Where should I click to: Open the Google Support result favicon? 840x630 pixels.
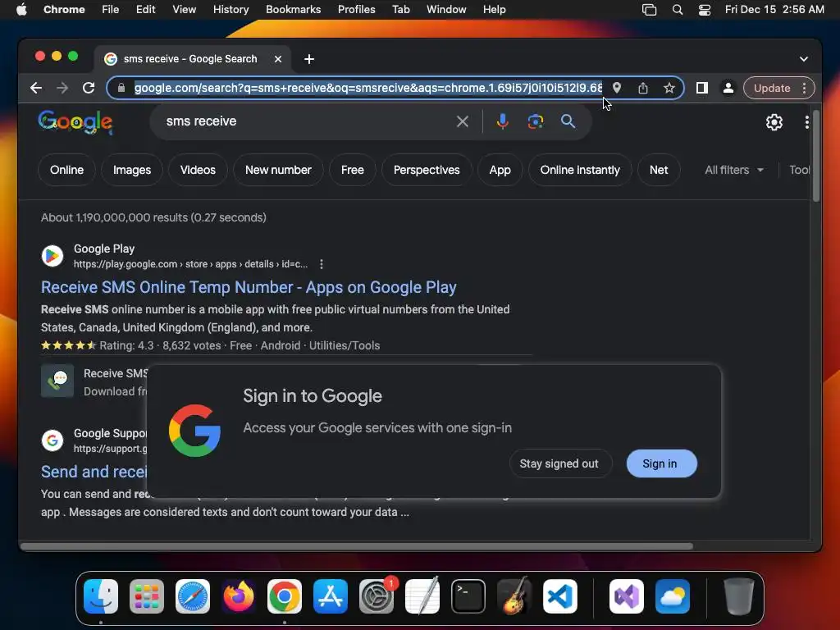[52, 441]
